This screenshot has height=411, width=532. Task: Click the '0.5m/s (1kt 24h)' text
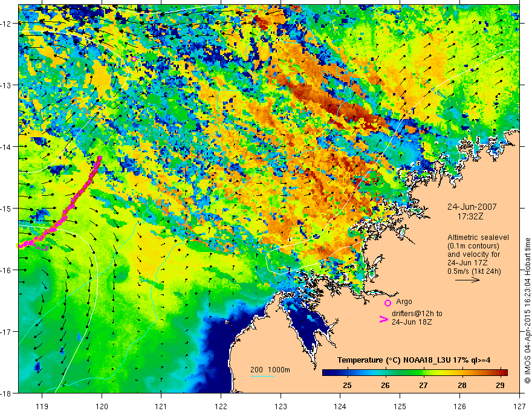[474, 271]
